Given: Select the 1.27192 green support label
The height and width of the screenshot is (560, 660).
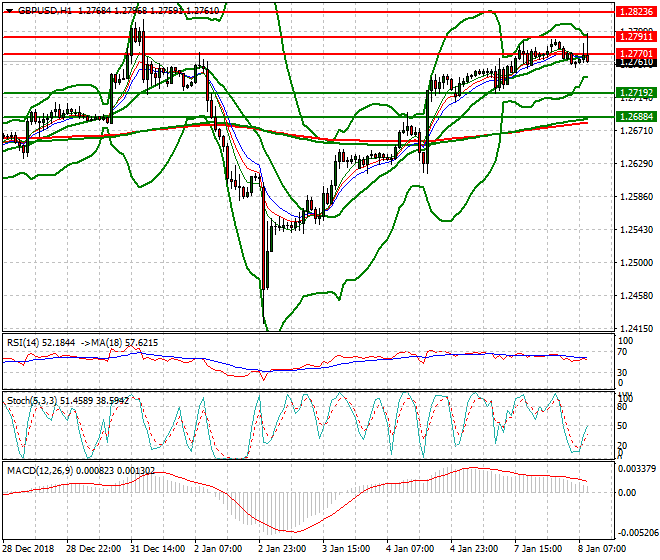Looking at the screenshot, I should [636, 93].
